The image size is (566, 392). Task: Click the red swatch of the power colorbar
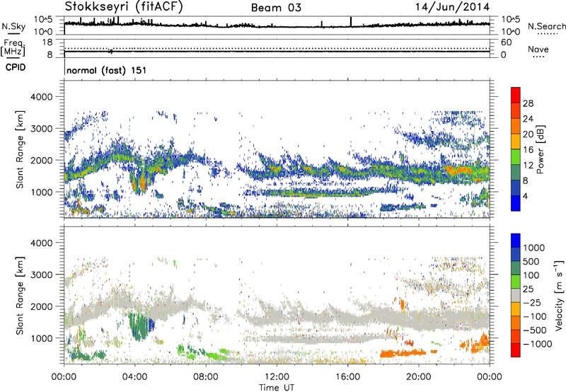(x=516, y=96)
